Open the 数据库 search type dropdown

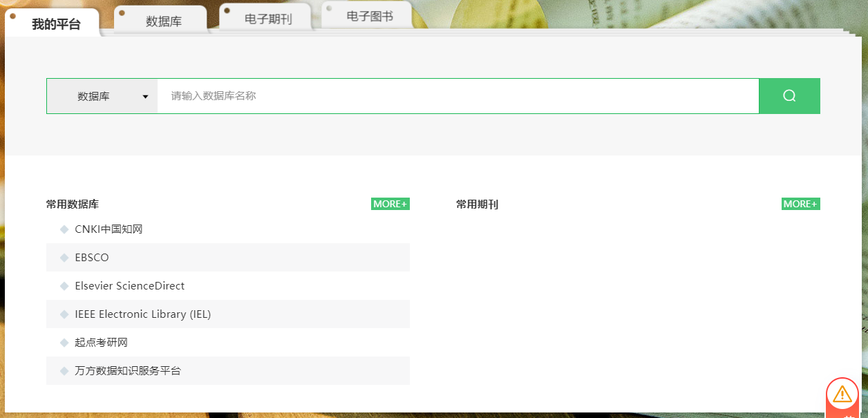[x=102, y=96]
